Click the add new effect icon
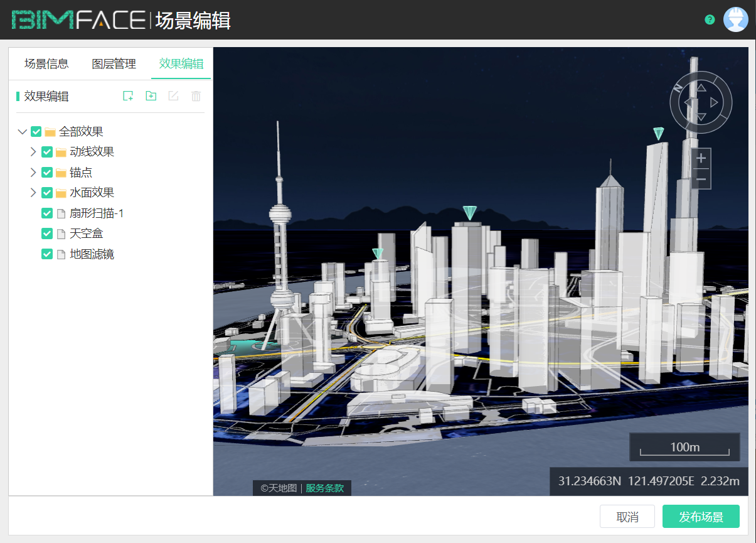 (x=128, y=95)
